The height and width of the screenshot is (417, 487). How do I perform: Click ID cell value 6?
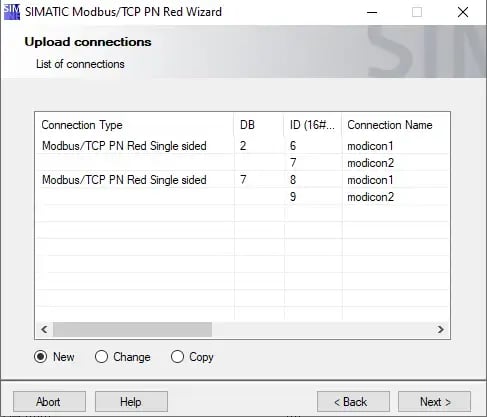tap(293, 146)
